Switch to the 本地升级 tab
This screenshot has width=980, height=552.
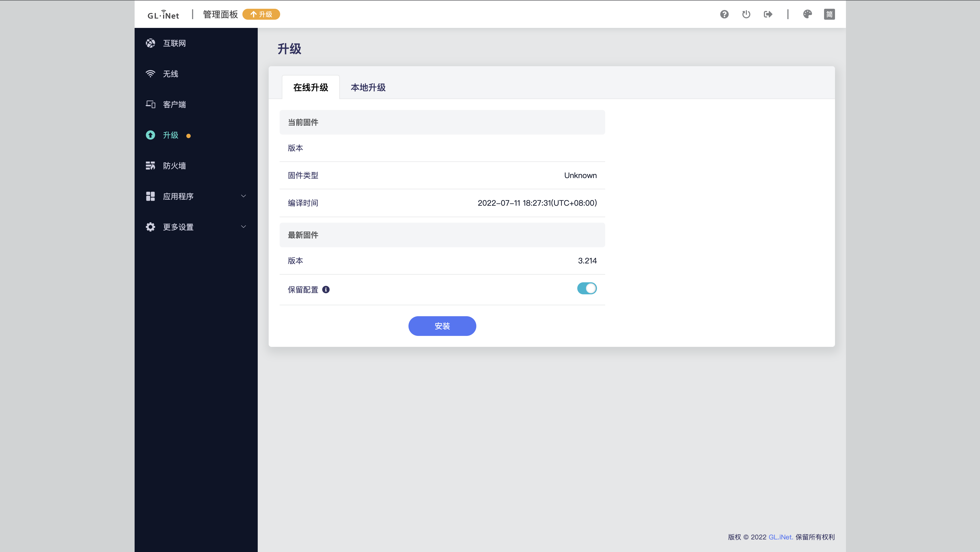pos(368,88)
